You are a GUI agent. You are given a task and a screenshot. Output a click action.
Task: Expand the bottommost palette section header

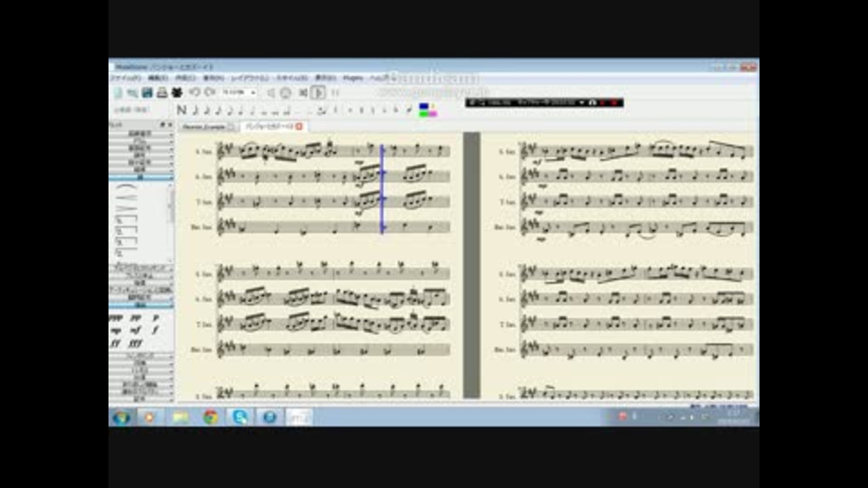point(141,399)
